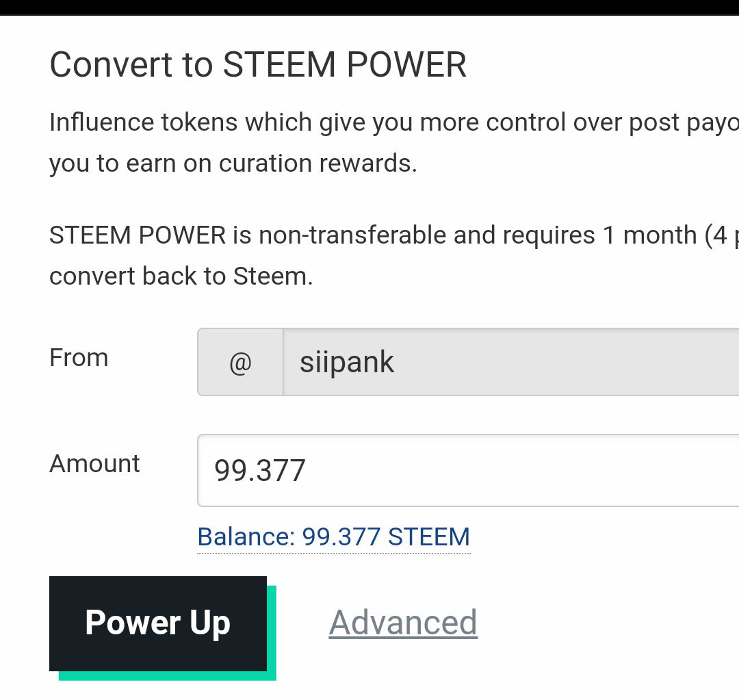Click the line about curation rewards
This screenshot has width=739, height=700.
pyautogui.click(x=233, y=164)
